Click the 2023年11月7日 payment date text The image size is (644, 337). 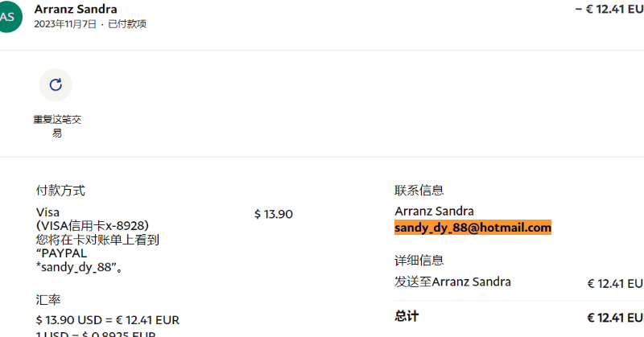pos(65,24)
